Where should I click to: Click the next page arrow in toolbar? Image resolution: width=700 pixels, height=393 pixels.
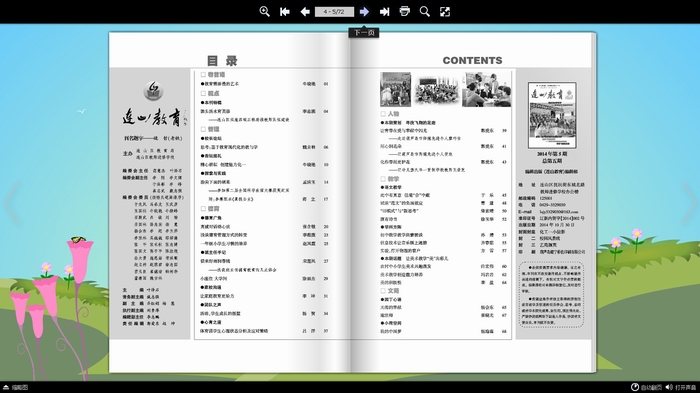coord(364,12)
